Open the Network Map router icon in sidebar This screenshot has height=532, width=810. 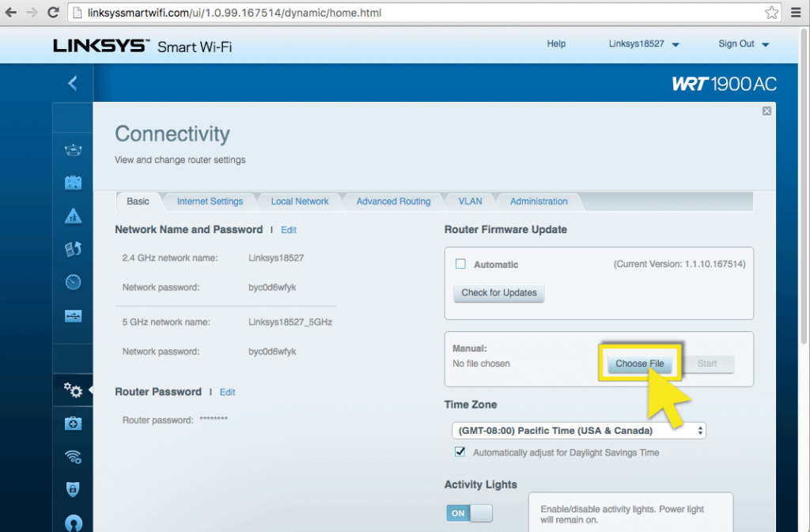[x=73, y=150]
